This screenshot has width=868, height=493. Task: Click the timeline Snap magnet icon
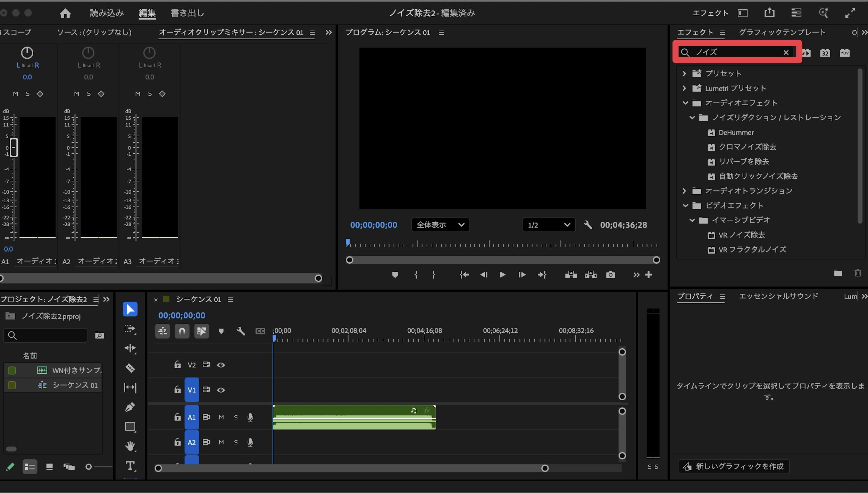point(182,331)
